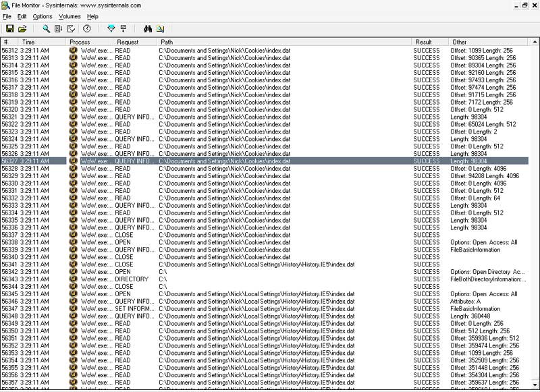This screenshot has width=540, height=392.
Task: Click 'Offset: 90365 Length: 256' cell
Action: point(483,57)
